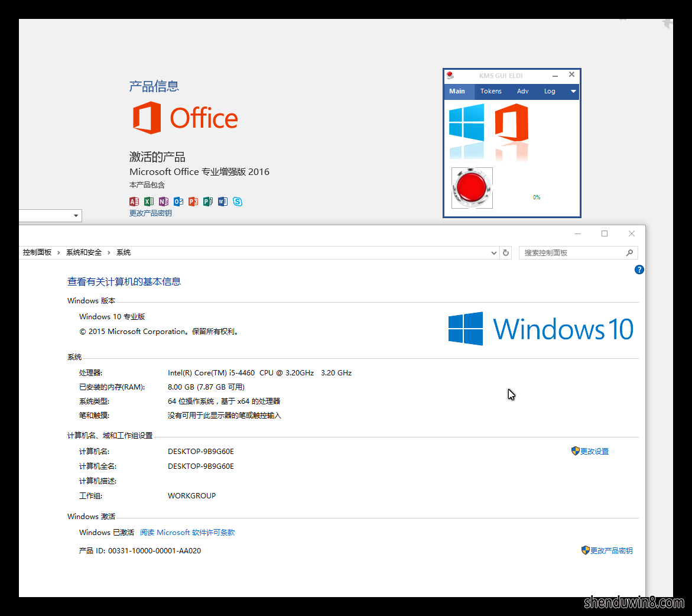Click the large Office logo in product info

(x=186, y=118)
